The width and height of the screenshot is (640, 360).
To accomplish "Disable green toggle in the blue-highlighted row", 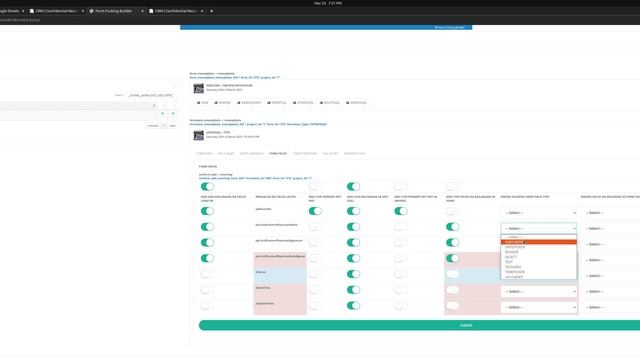I will [353, 274].
